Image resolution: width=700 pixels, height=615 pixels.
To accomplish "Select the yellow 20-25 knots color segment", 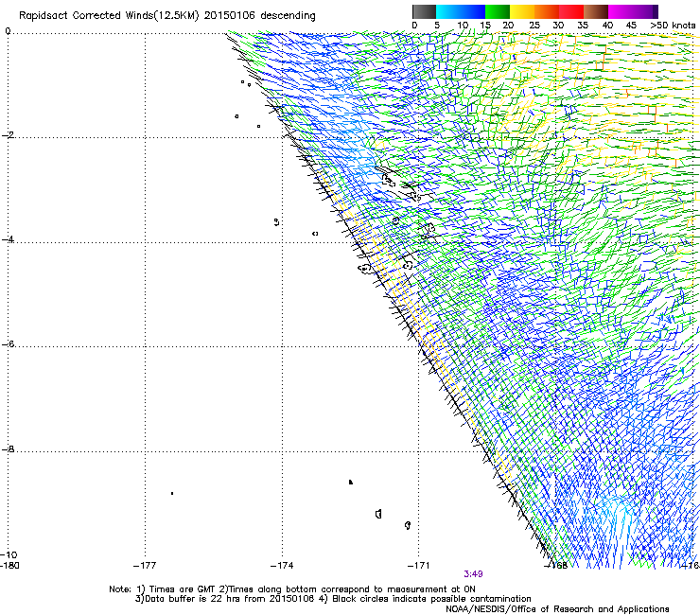I will point(522,11).
